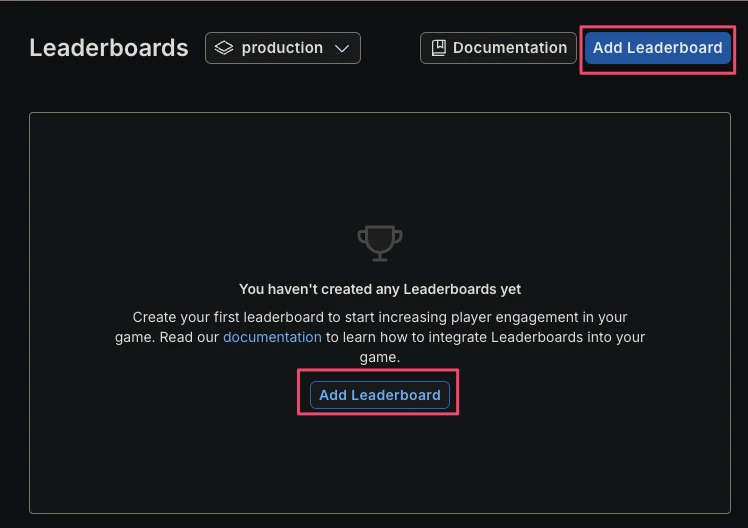Screen dimensions: 748x528
Task: Click the Leaderboards page title
Action: pos(109,48)
